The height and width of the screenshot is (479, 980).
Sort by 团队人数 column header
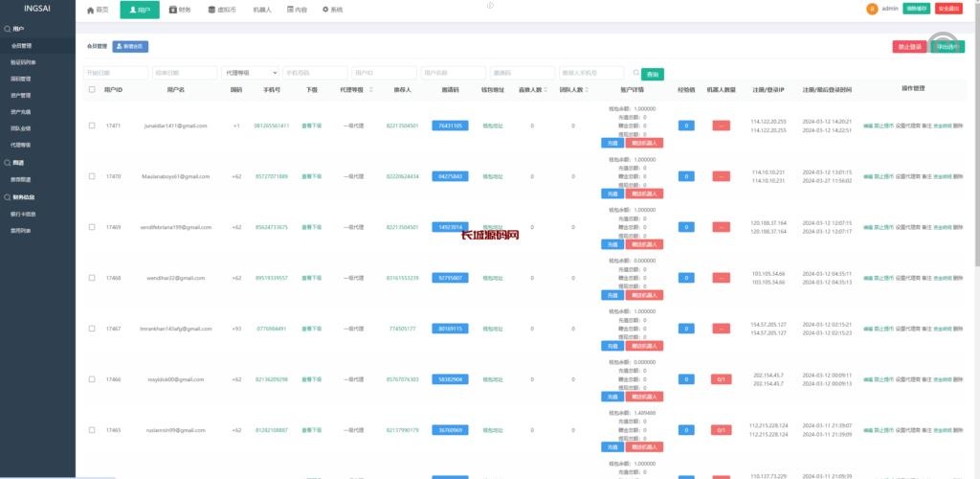pos(573,89)
